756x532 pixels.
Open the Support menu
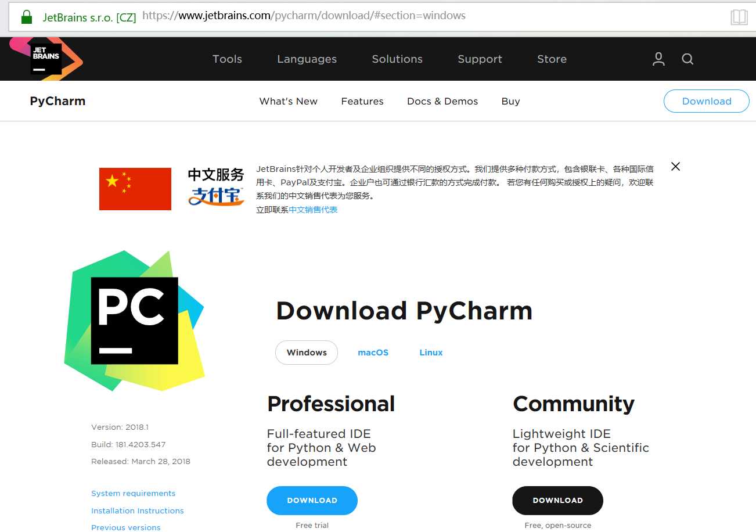click(x=480, y=59)
